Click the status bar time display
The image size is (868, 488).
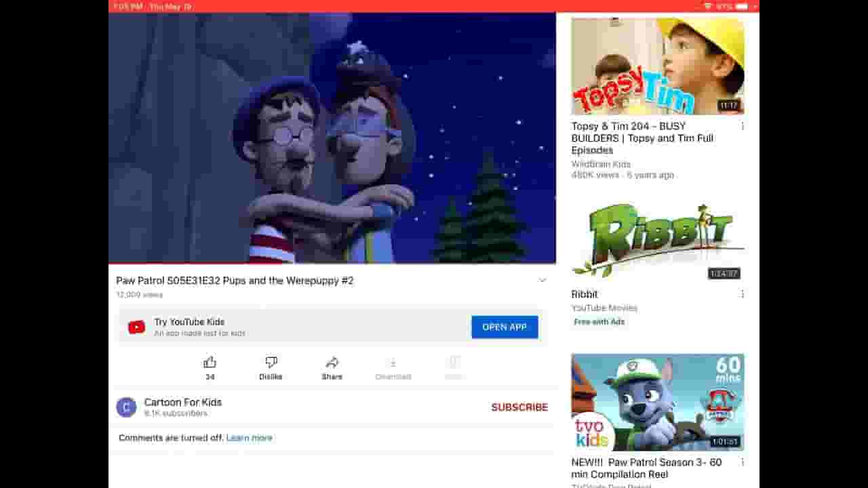pyautogui.click(x=127, y=6)
